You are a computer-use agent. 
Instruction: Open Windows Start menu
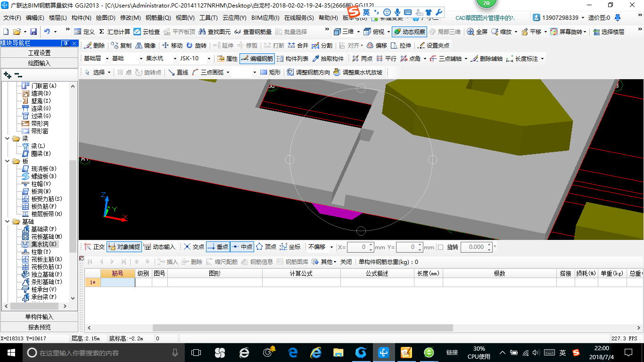(10, 353)
